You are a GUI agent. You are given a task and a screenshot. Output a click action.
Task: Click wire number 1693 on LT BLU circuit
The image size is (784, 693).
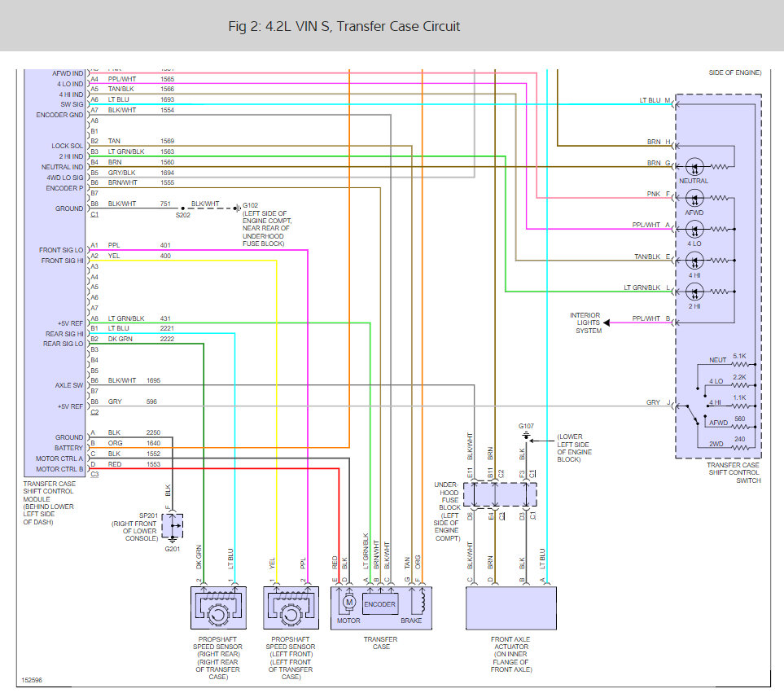pyautogui.click(x=168, y=99)
